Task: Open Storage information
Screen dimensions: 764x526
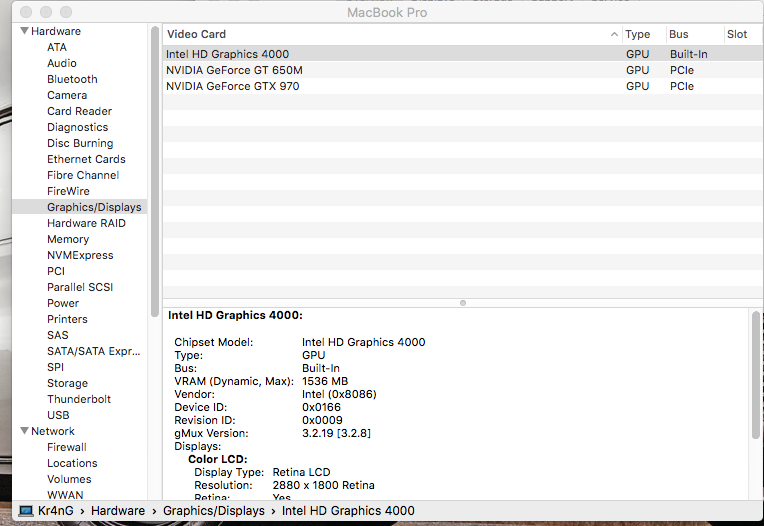Action: (x=67, y=383)
